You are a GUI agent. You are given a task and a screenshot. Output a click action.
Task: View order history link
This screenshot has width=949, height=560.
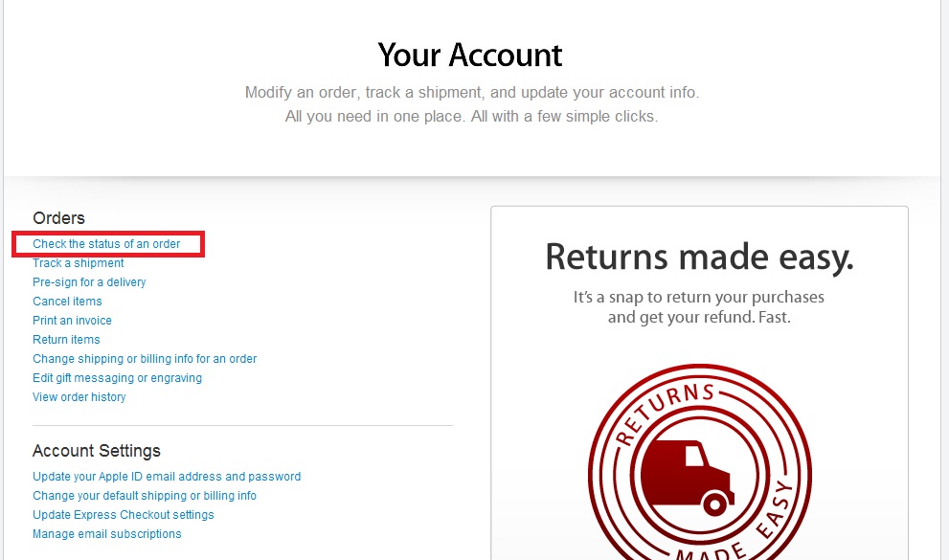pyautogui.click(x=79, y=396)
